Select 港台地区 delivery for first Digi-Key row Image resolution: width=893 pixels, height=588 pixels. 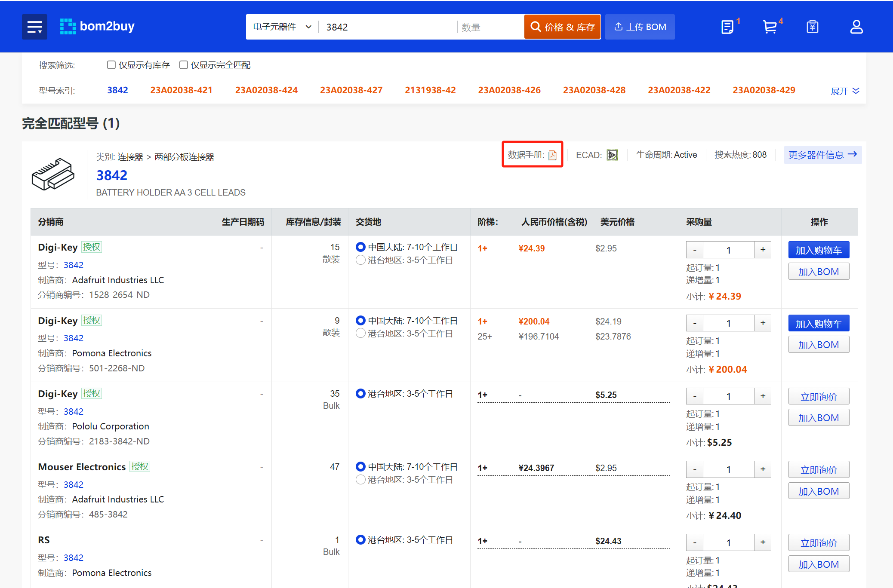[x=360, y=260]
